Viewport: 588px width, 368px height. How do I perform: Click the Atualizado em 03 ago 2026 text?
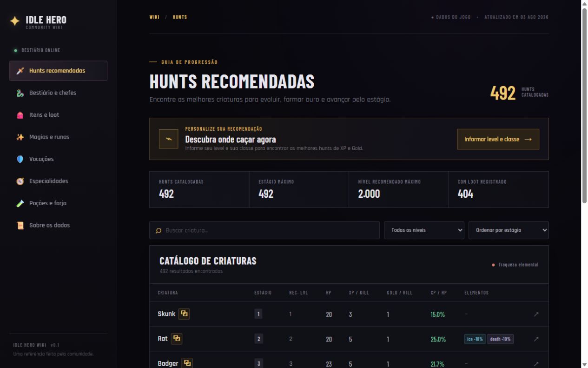(x=516, y=17)
